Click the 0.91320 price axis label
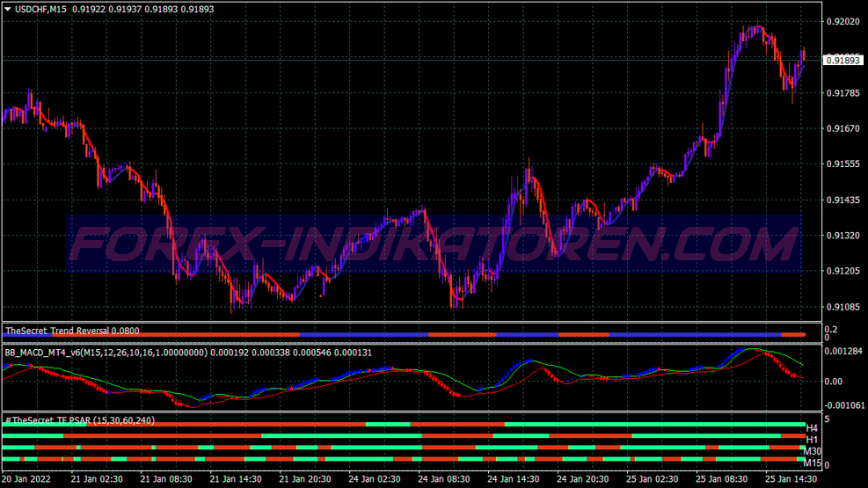 (842, 235)
